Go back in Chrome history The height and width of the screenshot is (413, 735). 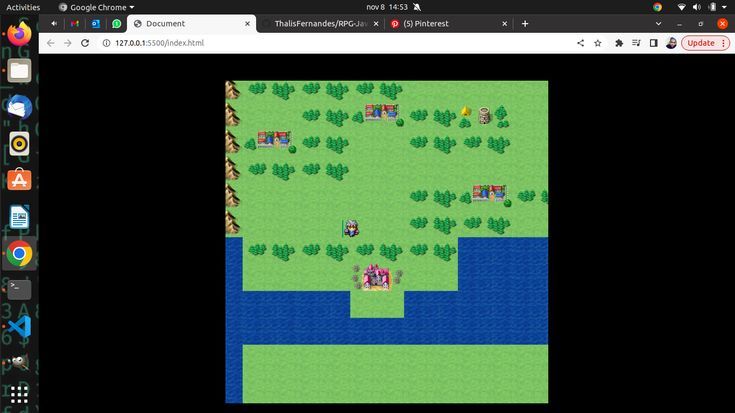(x=51, y=43)
